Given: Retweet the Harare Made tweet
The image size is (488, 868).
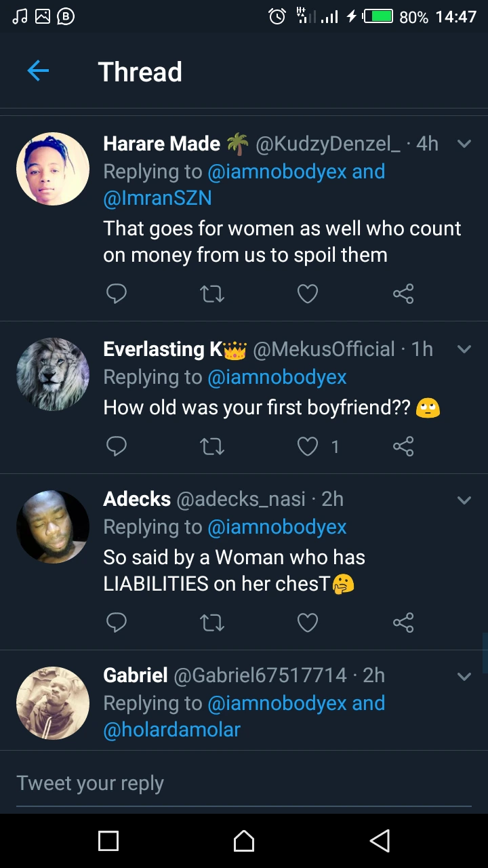Looking at the screenshot, I should [212, 294].
